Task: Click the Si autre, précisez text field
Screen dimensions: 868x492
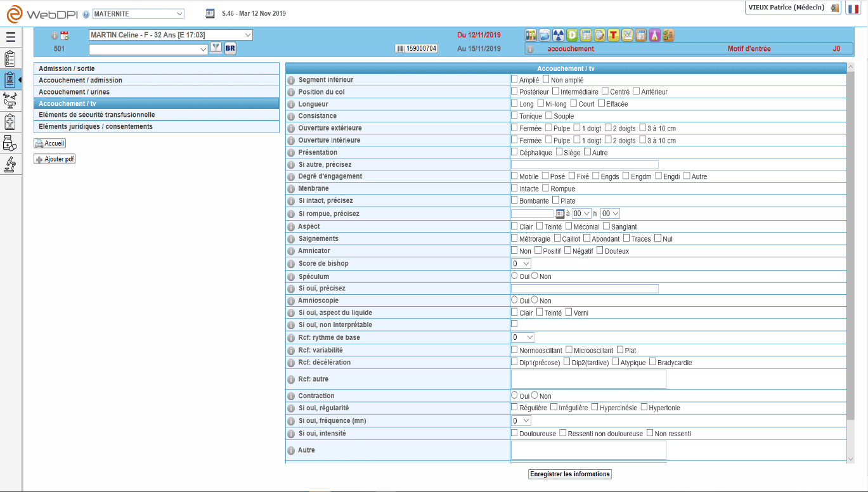Action: (585, 164)
